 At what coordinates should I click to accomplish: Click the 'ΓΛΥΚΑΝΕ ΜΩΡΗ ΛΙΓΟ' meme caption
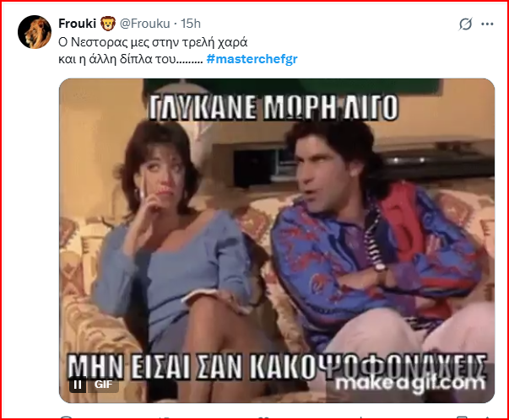click(273, 107)
